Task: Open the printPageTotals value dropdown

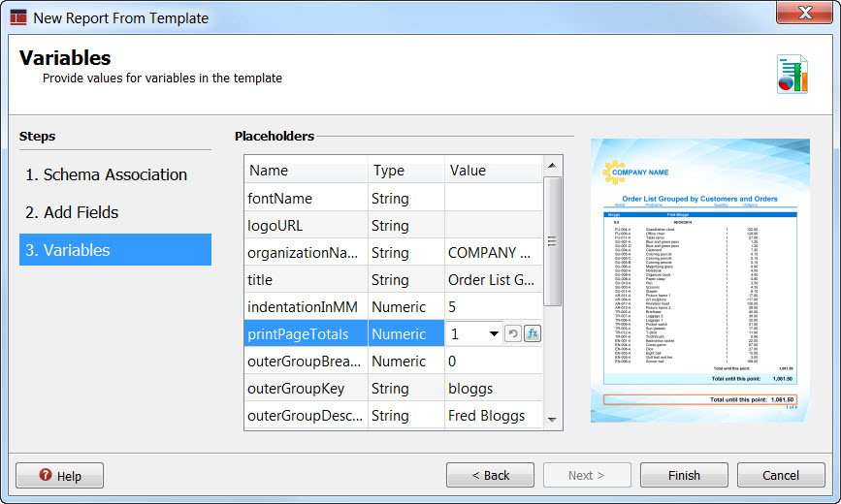Action: (494, 334)
